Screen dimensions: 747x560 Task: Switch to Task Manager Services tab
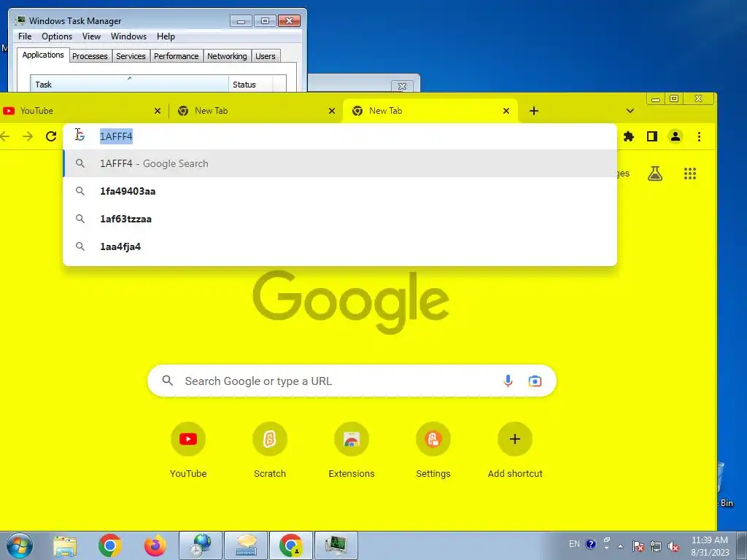[x=131, y=56]
